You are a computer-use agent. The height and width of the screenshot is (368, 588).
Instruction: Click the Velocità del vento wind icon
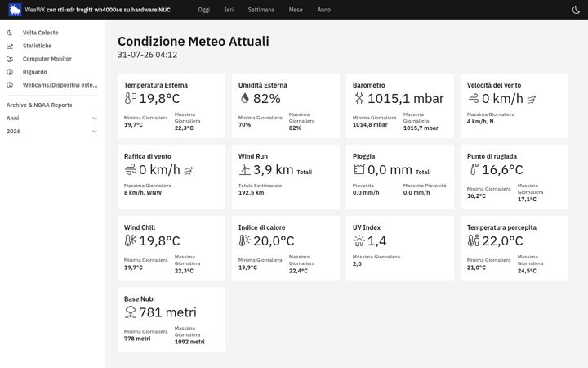coord(474,98)
